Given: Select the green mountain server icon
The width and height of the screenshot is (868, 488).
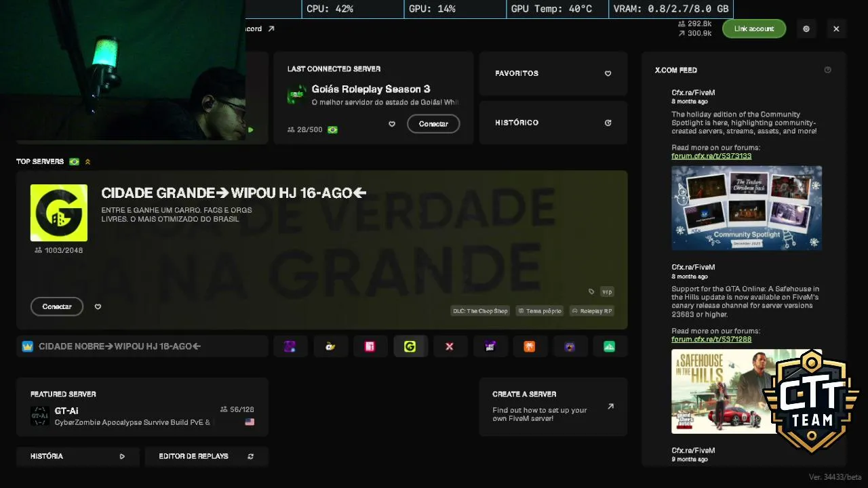Looking at the screenshot, I should click(610, 346).
